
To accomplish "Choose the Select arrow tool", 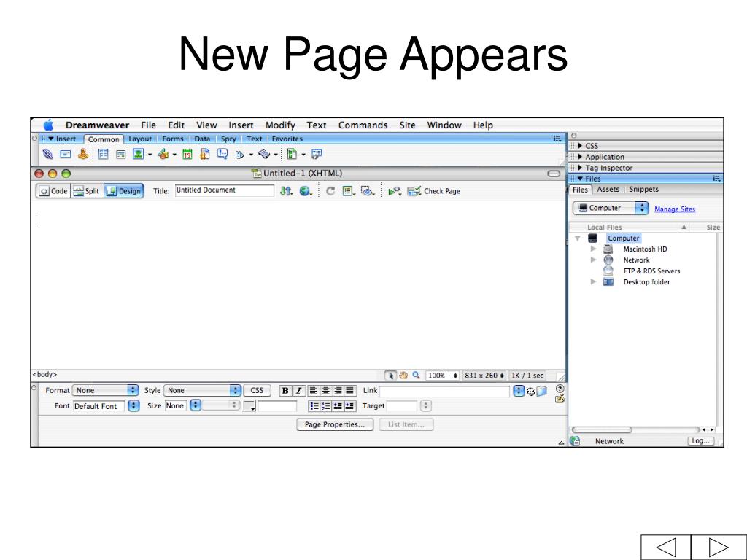I will click(x=391, y=376).
